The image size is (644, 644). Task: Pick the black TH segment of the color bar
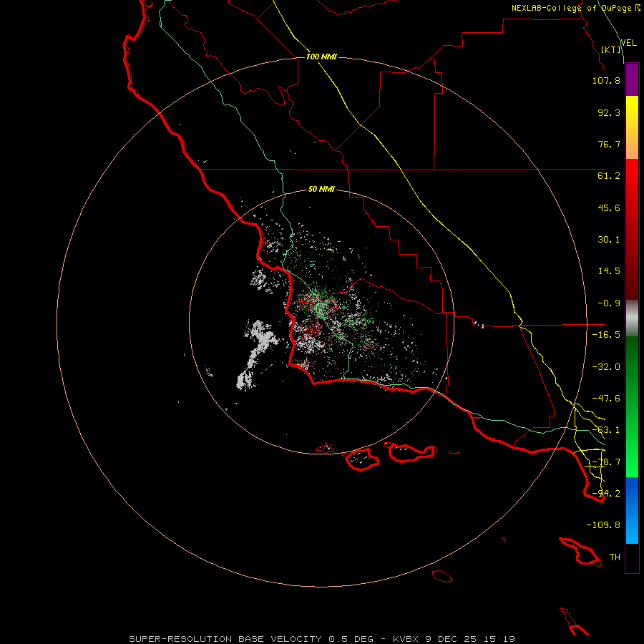click(632, 558)
